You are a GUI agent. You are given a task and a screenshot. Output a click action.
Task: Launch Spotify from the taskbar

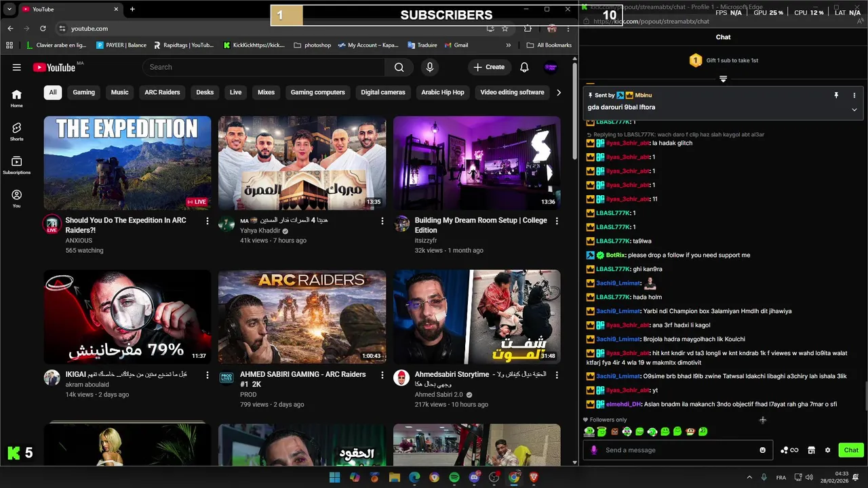pos(454,477)
